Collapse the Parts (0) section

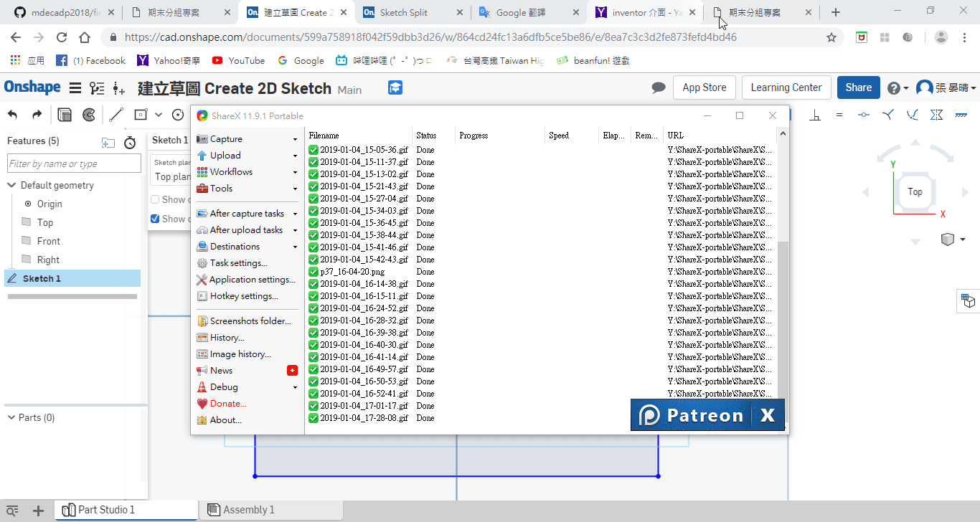pyautogui.click(x=11, y=417)
